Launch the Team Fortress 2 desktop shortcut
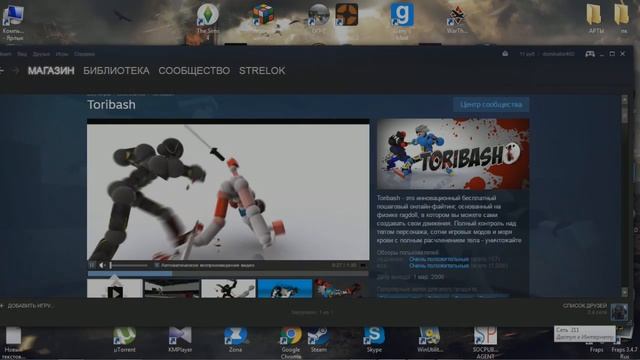The width and height of the screenshot is (640, 360). point(347,15)
